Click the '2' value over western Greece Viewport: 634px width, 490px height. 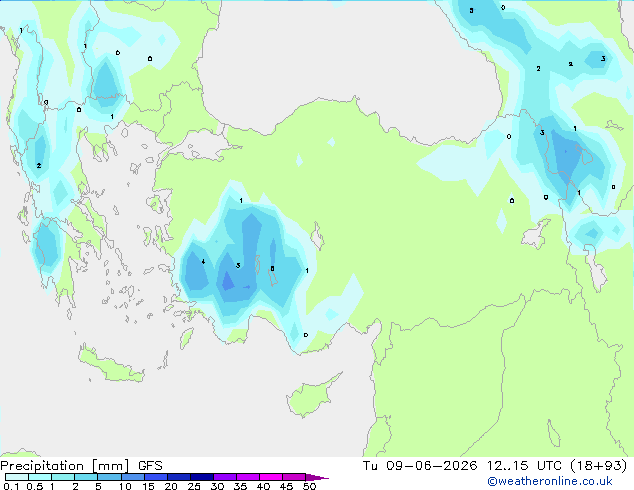tap(39, 165)
